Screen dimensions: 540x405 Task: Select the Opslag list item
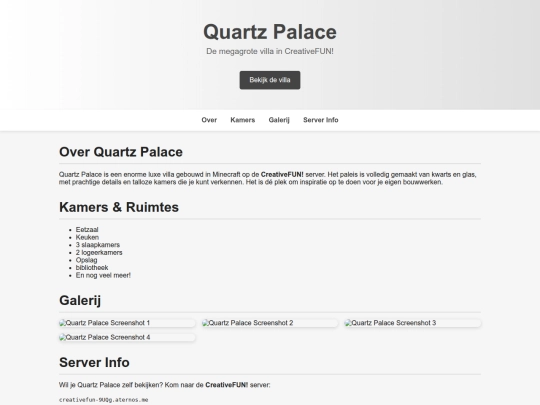click(86, 260)
